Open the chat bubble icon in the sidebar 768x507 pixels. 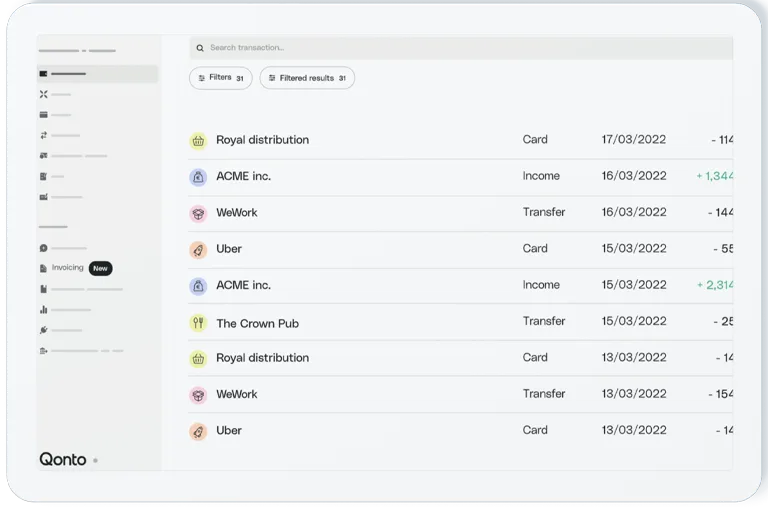point(44,248)
